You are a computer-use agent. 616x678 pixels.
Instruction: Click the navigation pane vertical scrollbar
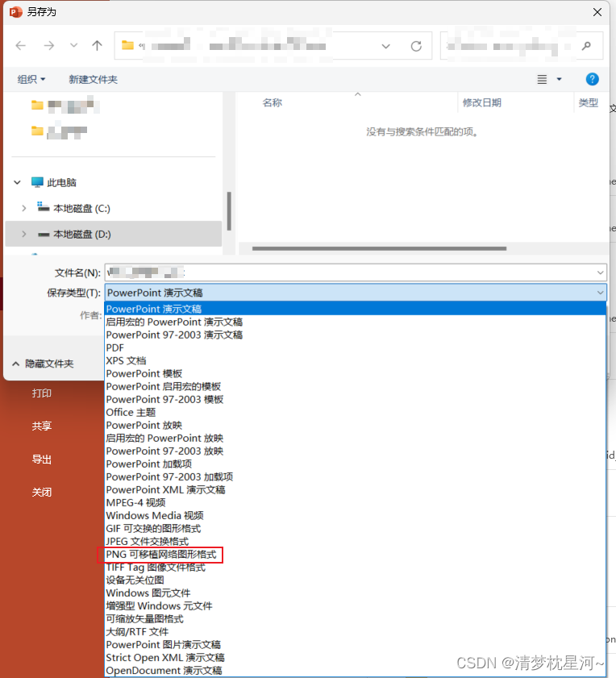click(229, 211)
